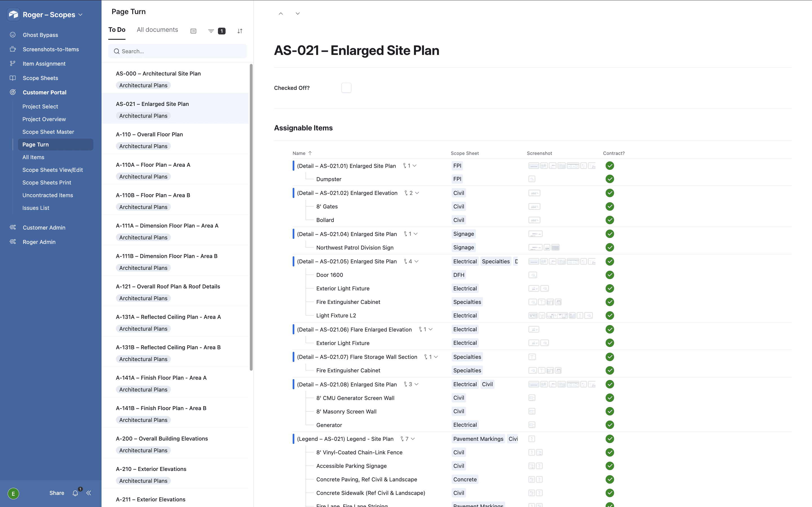Image resolution: width=812 pixels, height=507 pixels.
Task: Go to next document with down arrow
Action: 298,14
